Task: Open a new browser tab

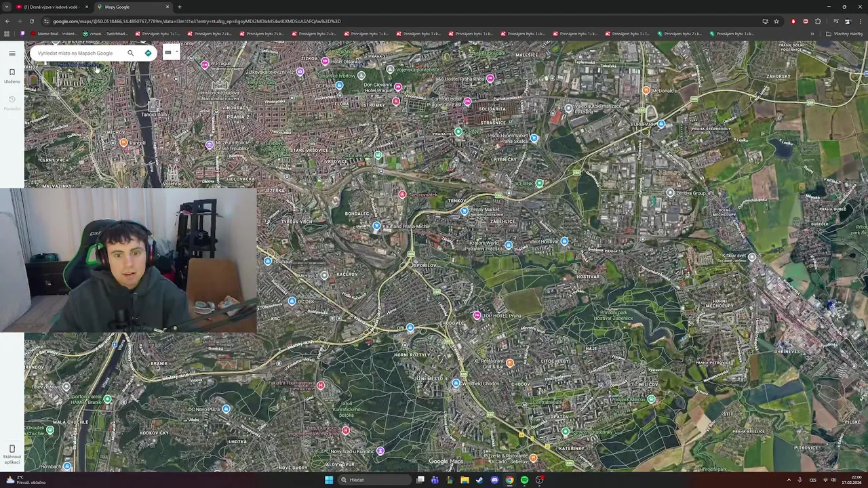Action: coord(180,7)
